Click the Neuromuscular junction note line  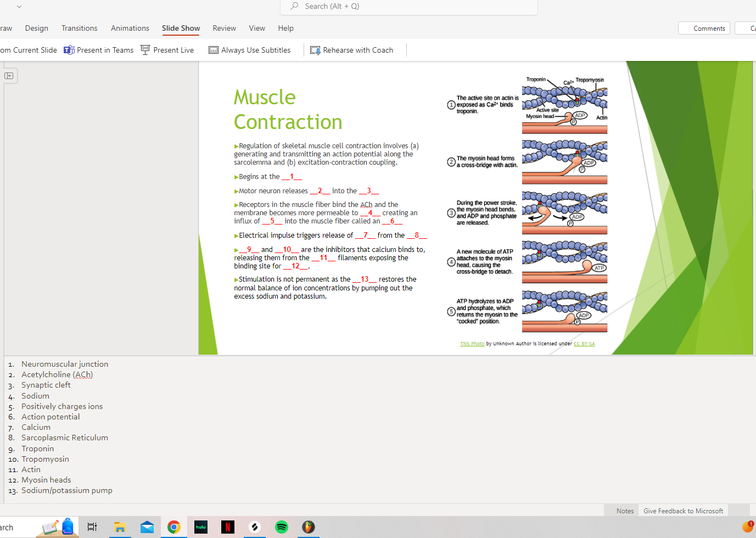(x=65, y=364)
